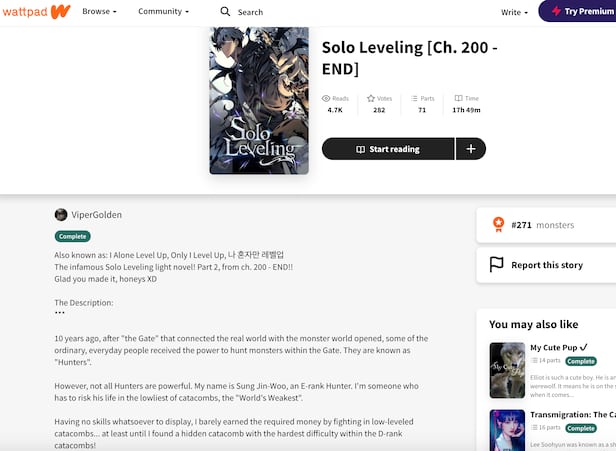Open the Community dropdown menu
Viewport: 616px width, 451px height.
click(x=163, y=12)
